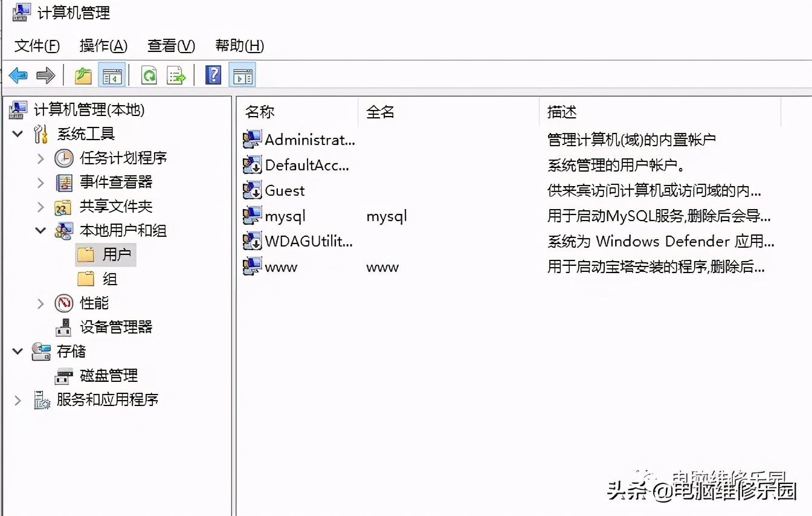Refresh the user list with the refresh icon
812x516 pixels.
(x=146, y=76)
